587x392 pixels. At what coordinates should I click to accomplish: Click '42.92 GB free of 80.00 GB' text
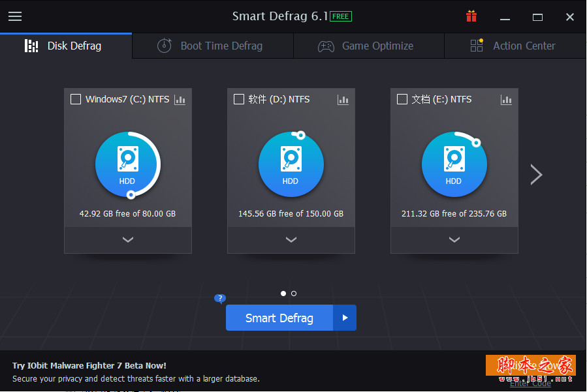(127, 213)
